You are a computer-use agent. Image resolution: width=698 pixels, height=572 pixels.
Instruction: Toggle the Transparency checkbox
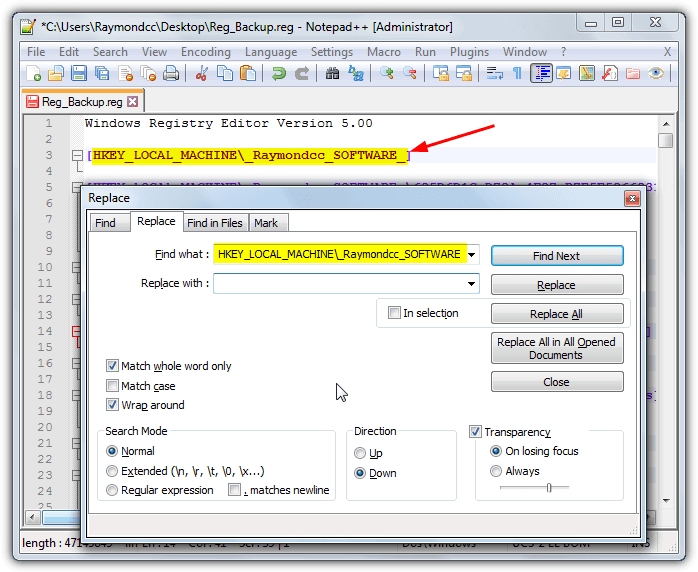coord(475,431)
